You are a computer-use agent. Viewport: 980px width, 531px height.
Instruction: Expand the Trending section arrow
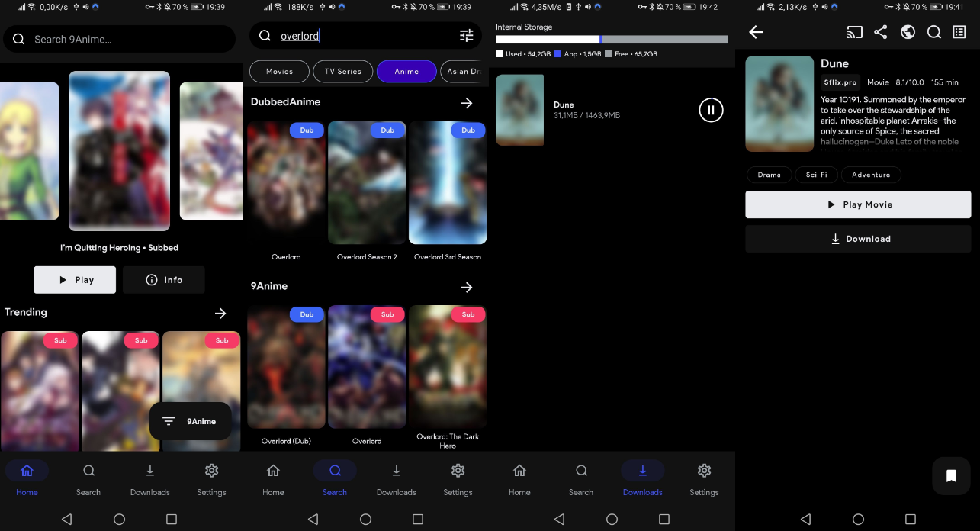[x=220, y=313]
